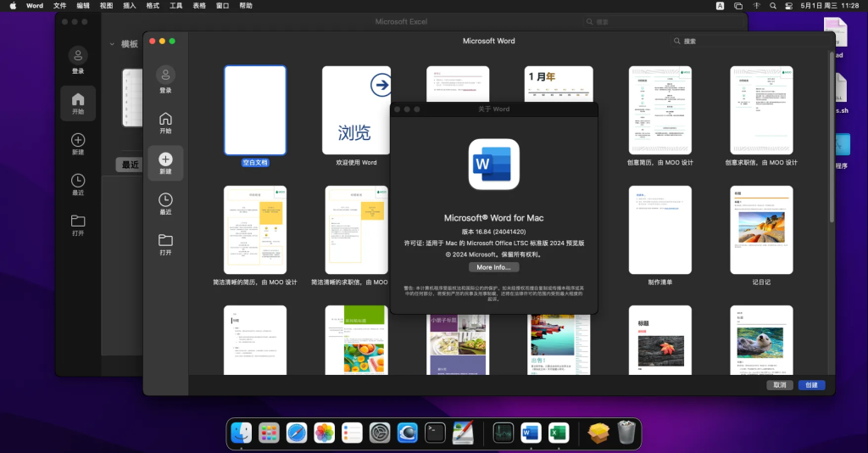Image resolution: width=868 pixels, height=453 pixels.
Task: Select the 最近 tab in Excel window
Action: coord(130,165)
